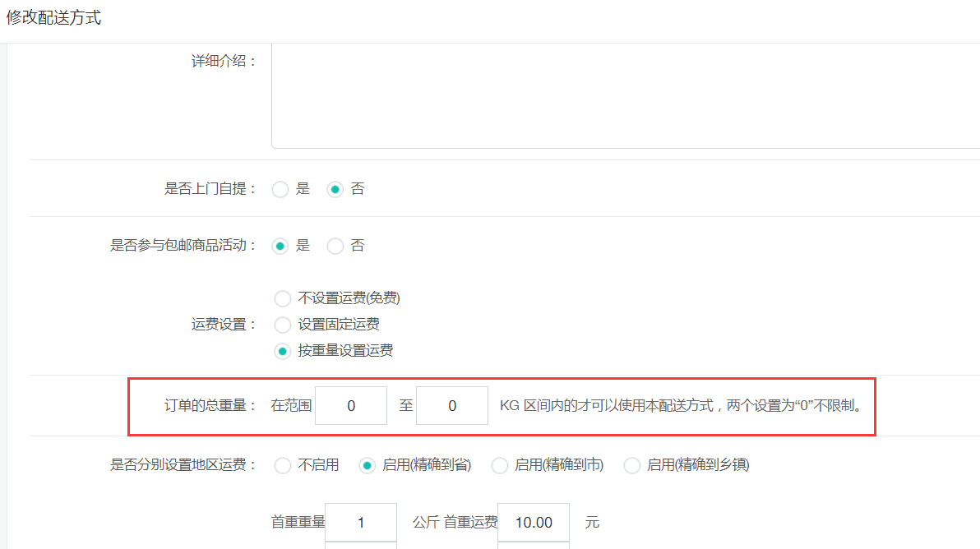Click the partially visible field below 首重运费

[533, 545]
